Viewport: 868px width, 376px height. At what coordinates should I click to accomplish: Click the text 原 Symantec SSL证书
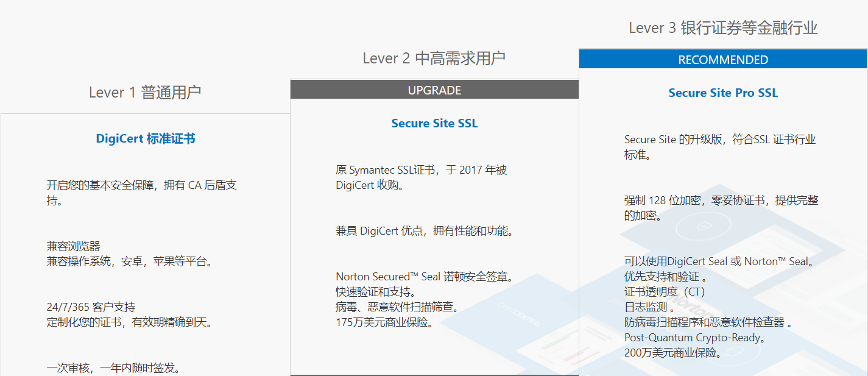(386, 170)
